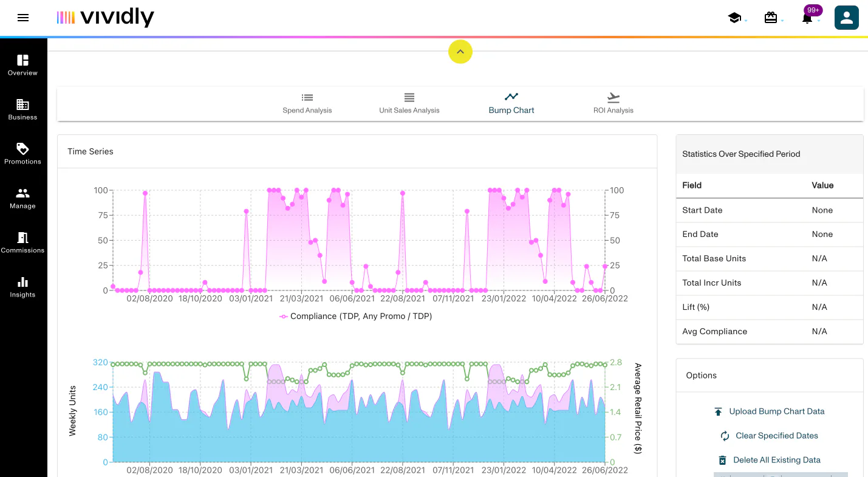Collapse the top panel with yellow chevron
Screen dimensions: 868x477
point(460,52)
